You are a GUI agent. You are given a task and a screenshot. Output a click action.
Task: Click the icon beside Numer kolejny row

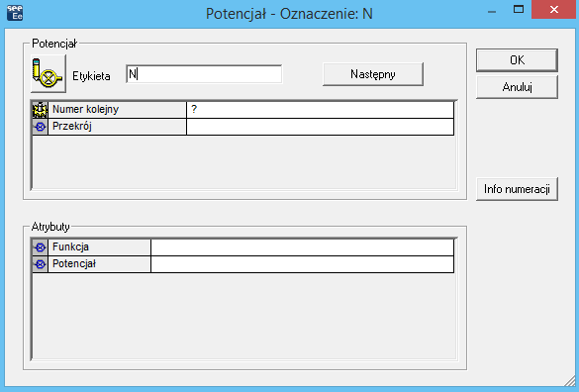(40, 110)
